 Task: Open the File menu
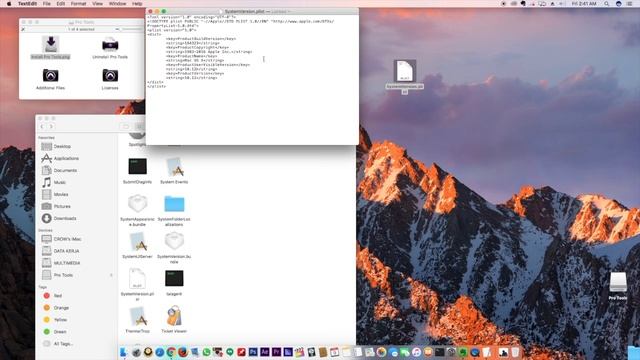47,4
